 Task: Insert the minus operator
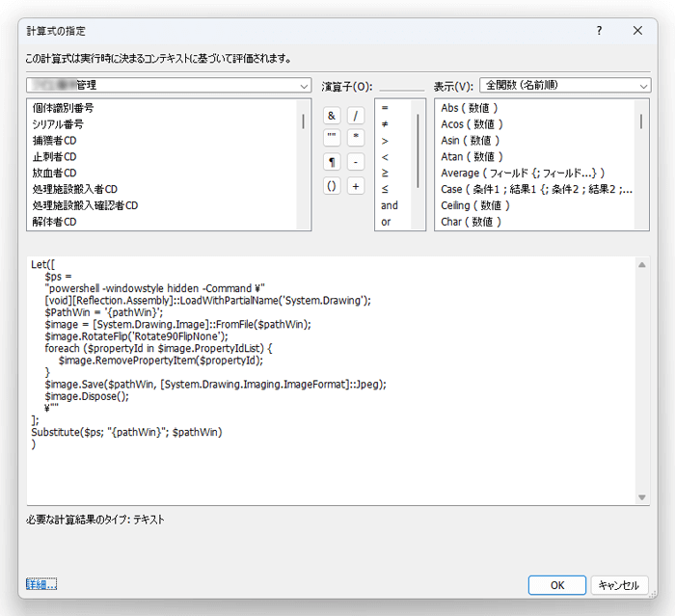click(356, 162)
